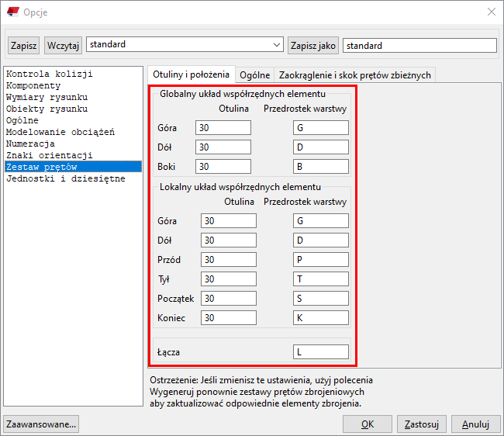Click the Początek layer prefix field

pyautogui.click(x=320, y=299)
